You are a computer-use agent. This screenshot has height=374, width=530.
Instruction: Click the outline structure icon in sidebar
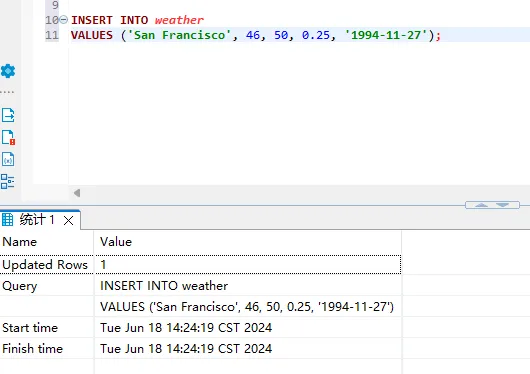pyautogui.click(x=7, y=181)
